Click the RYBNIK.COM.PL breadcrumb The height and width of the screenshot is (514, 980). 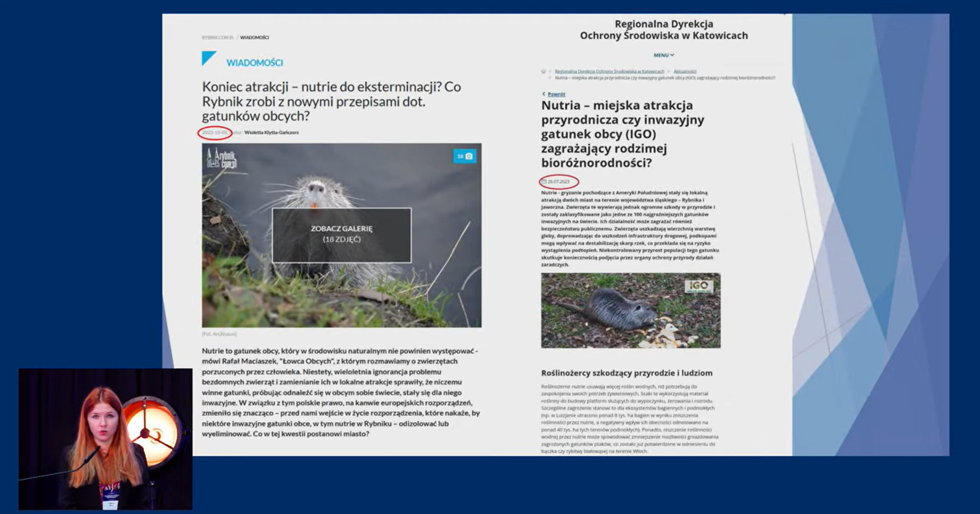(x=217, y=37)
